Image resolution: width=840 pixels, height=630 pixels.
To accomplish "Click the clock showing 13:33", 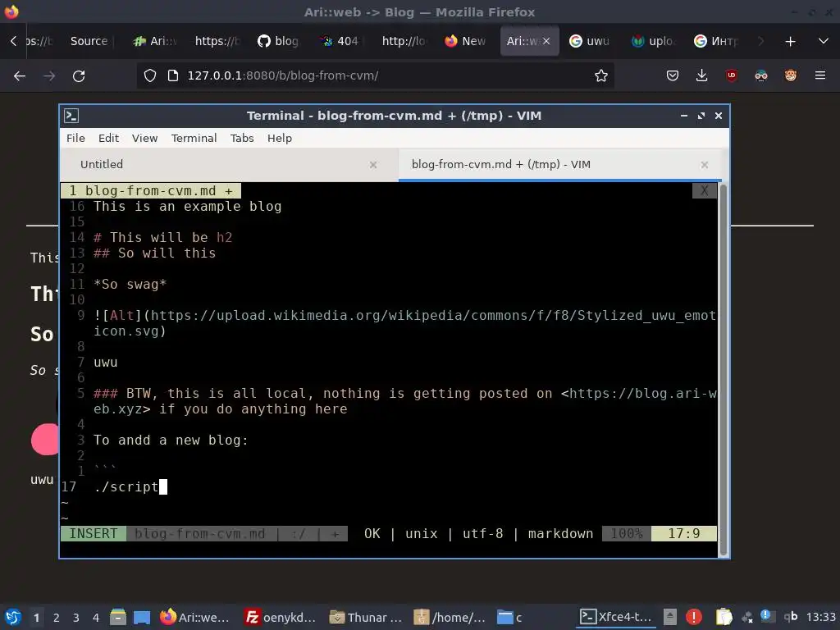I will [820, 617].
